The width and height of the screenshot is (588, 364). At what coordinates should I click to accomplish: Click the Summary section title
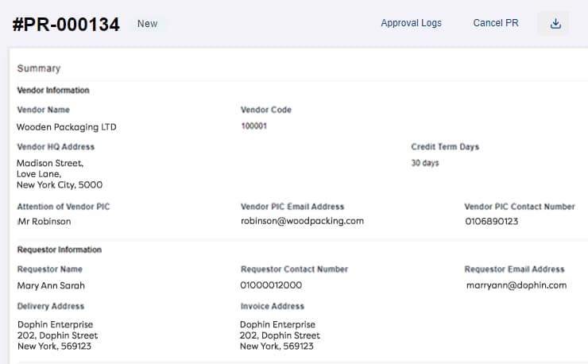(39, 68)
